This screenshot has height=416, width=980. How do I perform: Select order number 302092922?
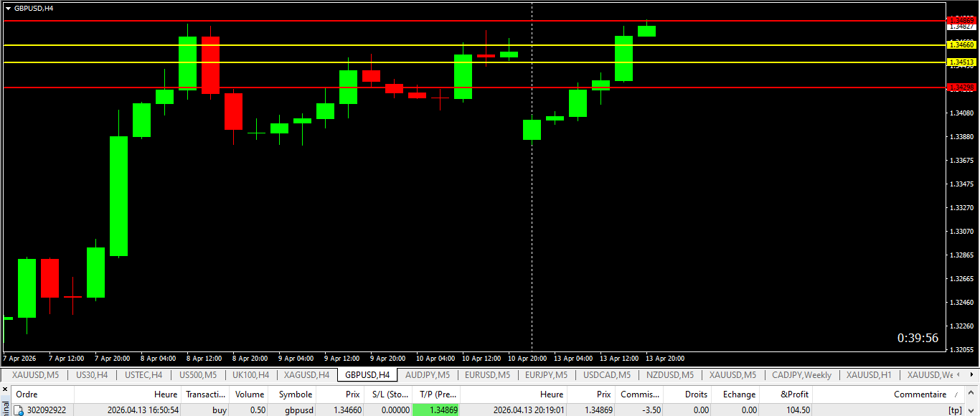[47, 410]
